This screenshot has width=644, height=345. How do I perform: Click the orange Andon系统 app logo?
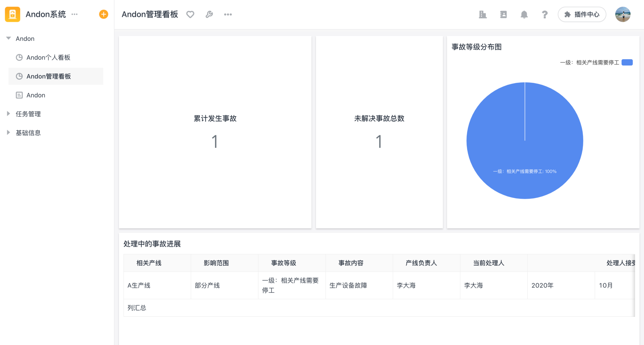pos(12,14)
